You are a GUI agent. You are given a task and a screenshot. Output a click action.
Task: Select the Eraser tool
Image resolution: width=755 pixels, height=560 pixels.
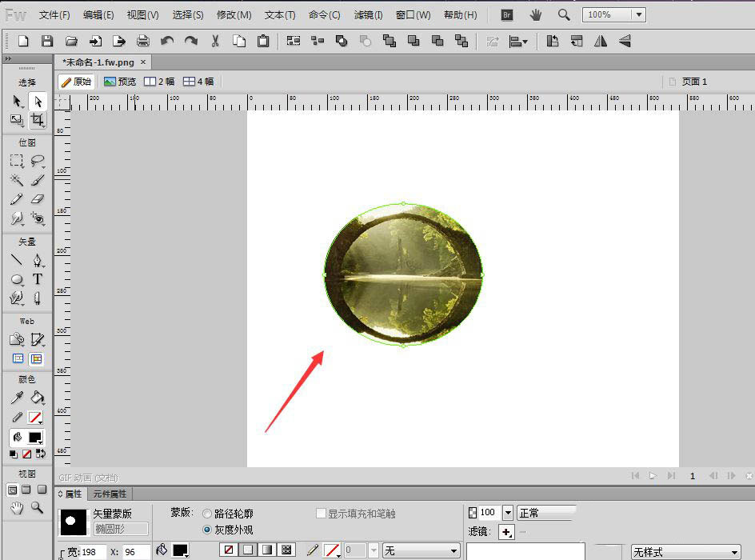[x=38, y=199]
